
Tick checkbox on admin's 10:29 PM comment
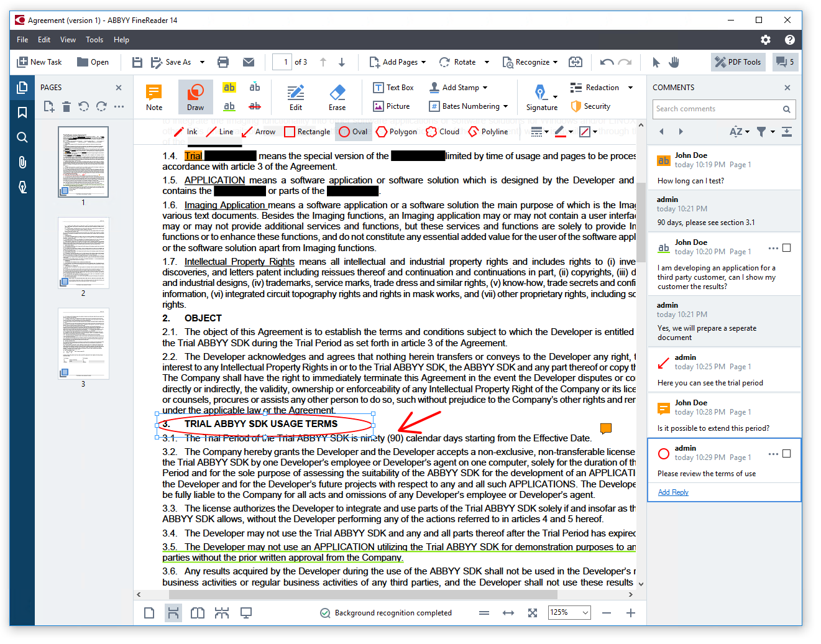(787, 454)
